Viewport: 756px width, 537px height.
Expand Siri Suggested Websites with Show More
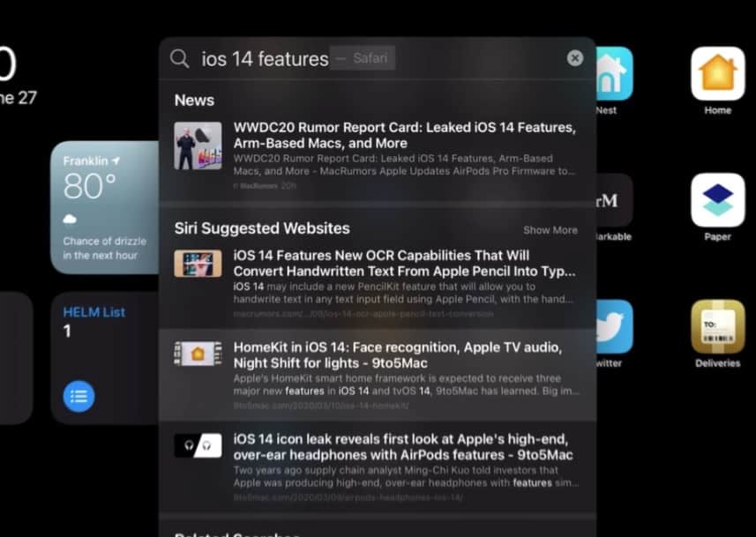(550, 230)
